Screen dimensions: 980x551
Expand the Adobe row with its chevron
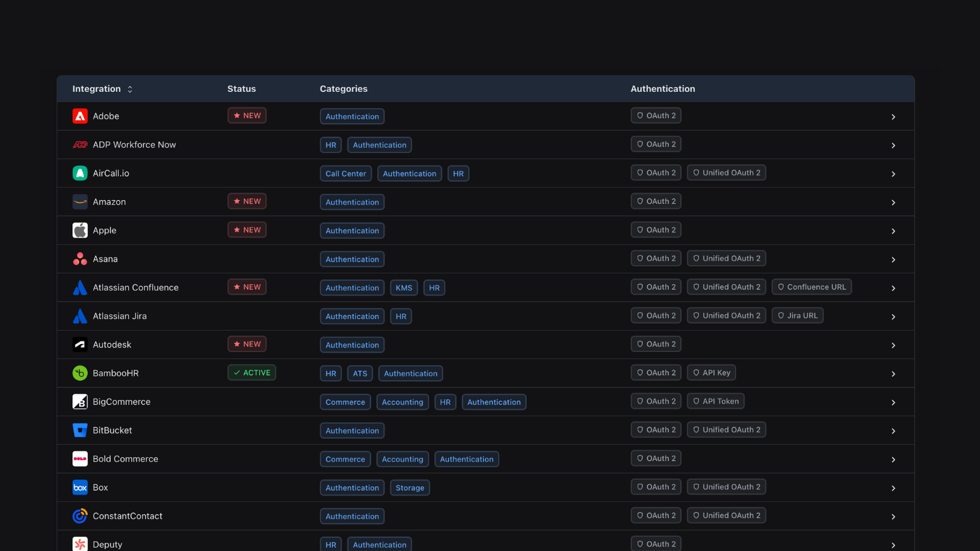click(893, 116)
